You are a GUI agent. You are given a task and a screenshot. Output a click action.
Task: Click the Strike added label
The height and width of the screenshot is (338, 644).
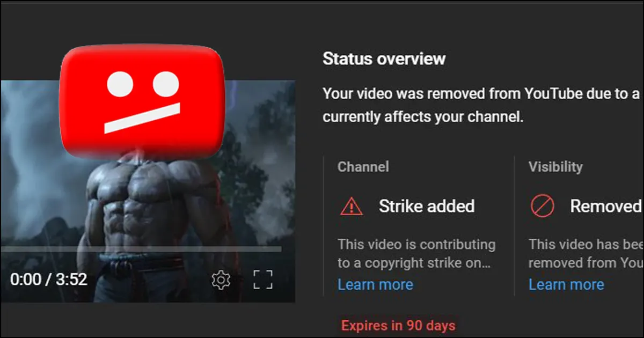pos(427,206)
